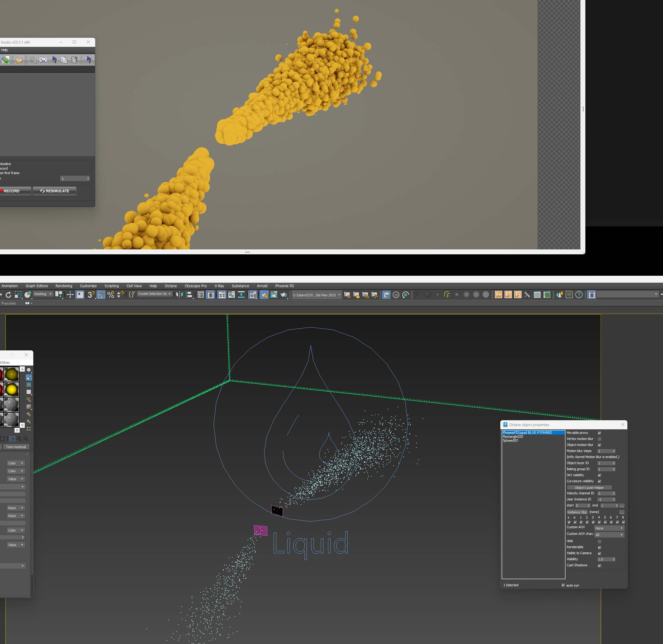Screen dimensions: 663x644
Task: Uncheck the Cast Shadows checkbox
Action: click(x=599, y=565)
